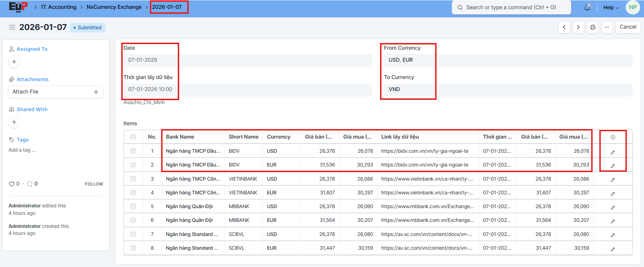Open the three-dot more actions menu
This screenshot has height=267, width=644.
click(607, 27)
